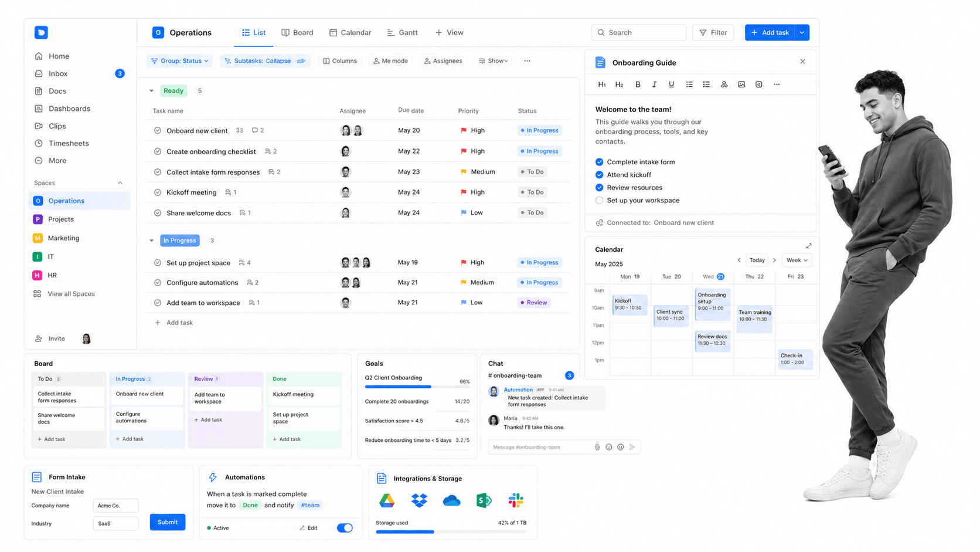980x552 pixels.
Task: Submit the New Client Intake form
Action: coord(168,522)
